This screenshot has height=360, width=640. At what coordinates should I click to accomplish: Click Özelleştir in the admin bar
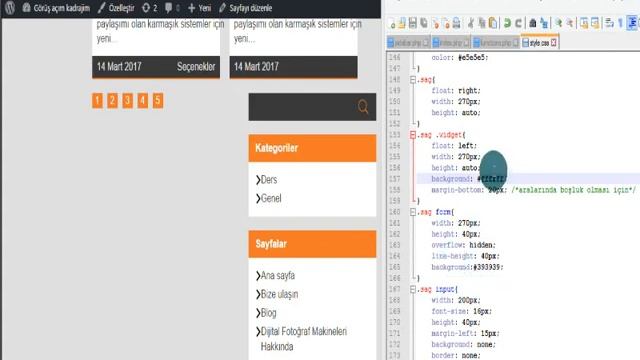point(116,8)
